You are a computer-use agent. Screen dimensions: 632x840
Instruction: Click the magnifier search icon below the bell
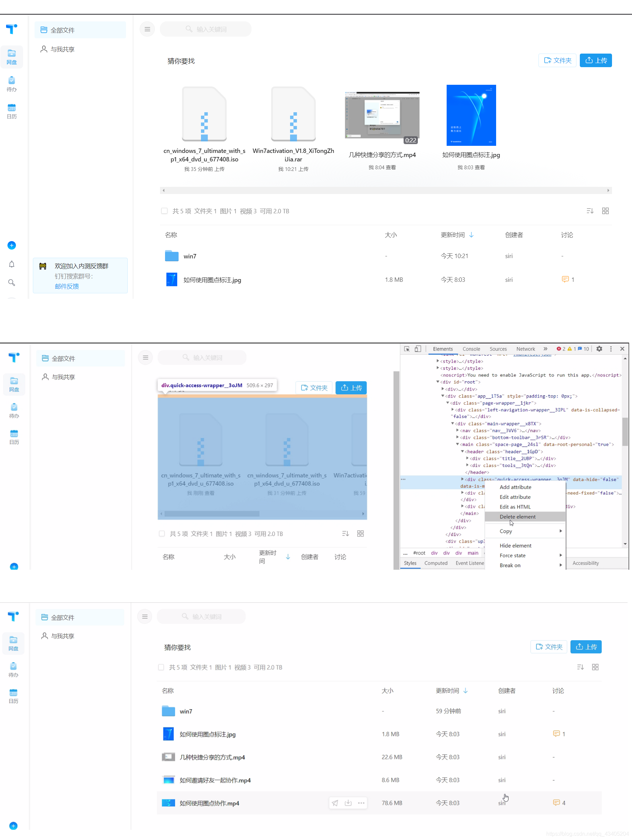12,283
